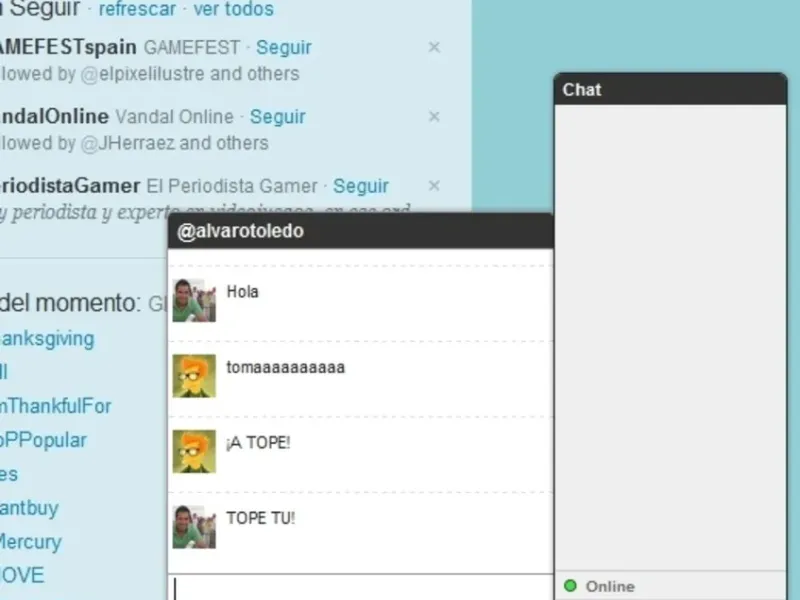This screenshot has width=800, height=600.
Task: Dismiss the GAMEFESTspain follow suggestion
Action: [434, 47]
